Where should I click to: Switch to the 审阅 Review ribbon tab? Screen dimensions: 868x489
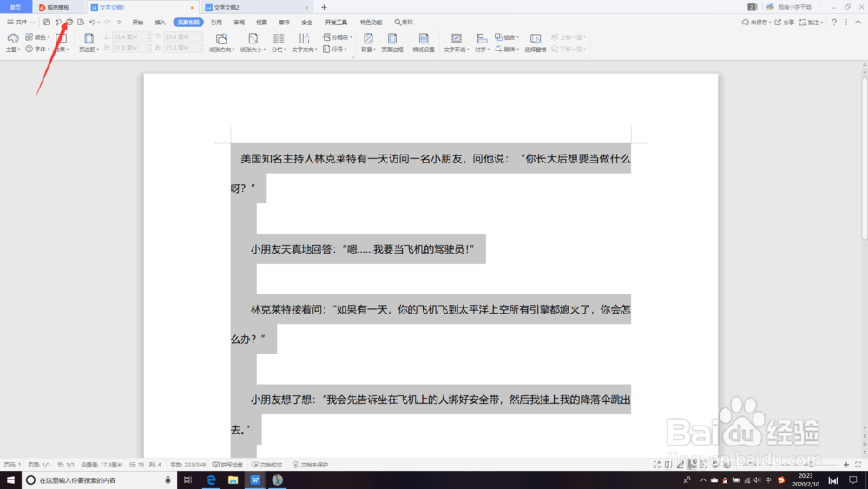click(x=240, y=23)
